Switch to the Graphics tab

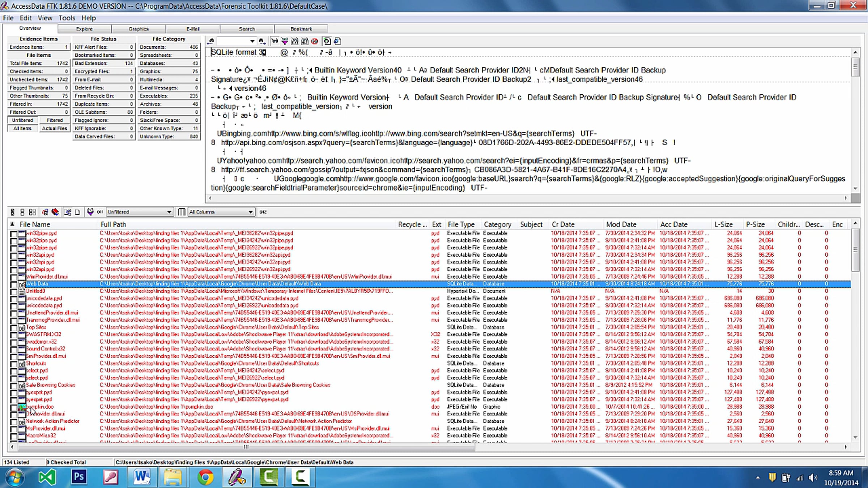pyautogui.click(x=139, y=29)
